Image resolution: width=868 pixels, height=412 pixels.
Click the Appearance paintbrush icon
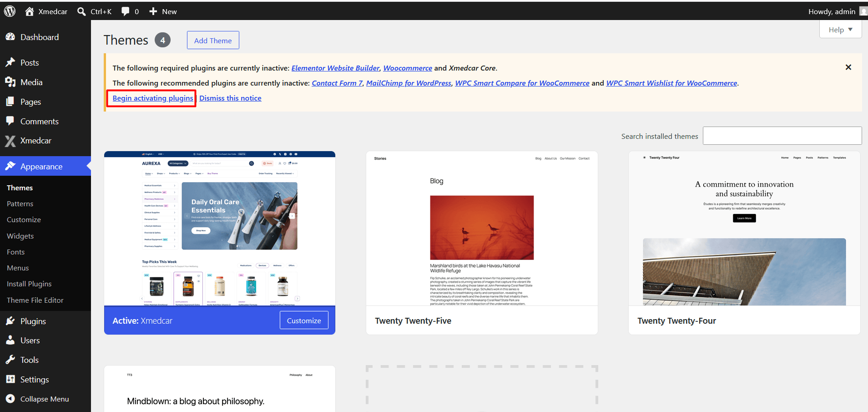click(10, 166)
